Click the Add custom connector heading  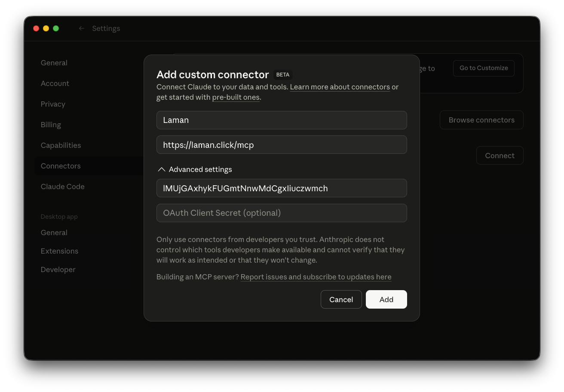point(213,74)
